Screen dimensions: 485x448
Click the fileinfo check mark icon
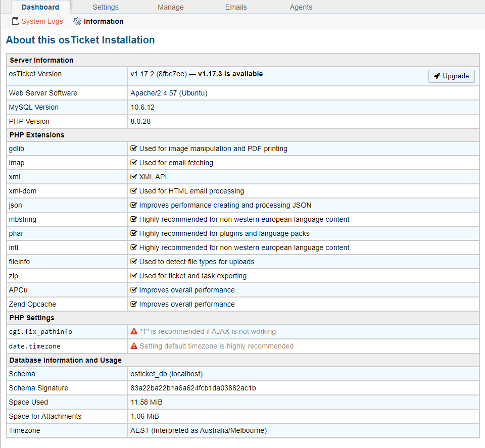click(133, 262)
